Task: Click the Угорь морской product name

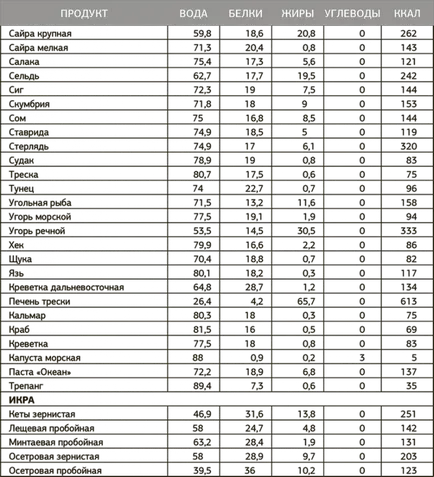Action: click(x=40, y=217)
